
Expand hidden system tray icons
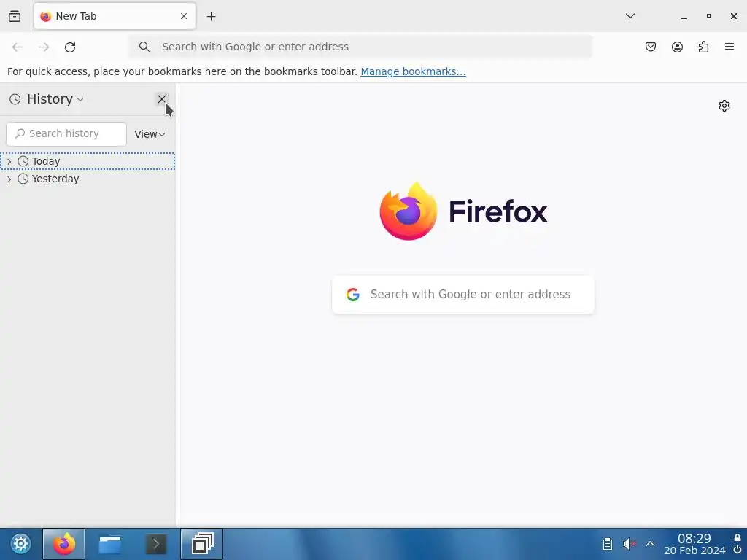[x=650, y=544]
